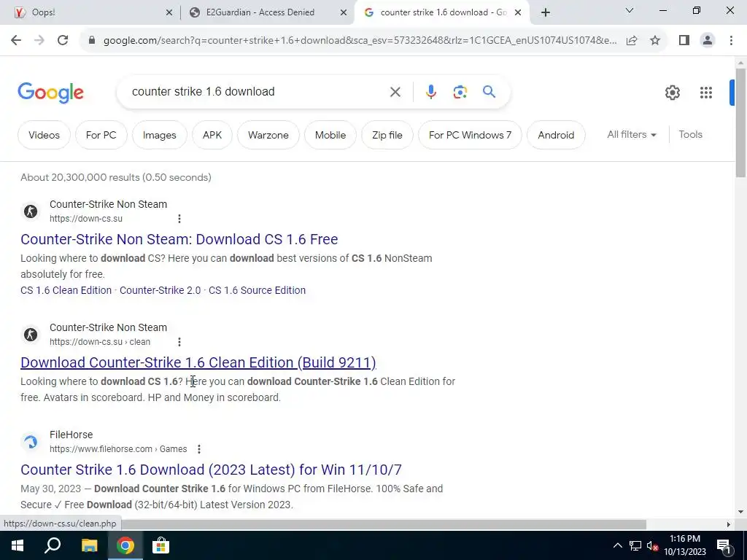Image resolution: width=747 pixels, height=560 pixels.
Task: Search by image with Google Lens icon
Action: click(460, 92)
